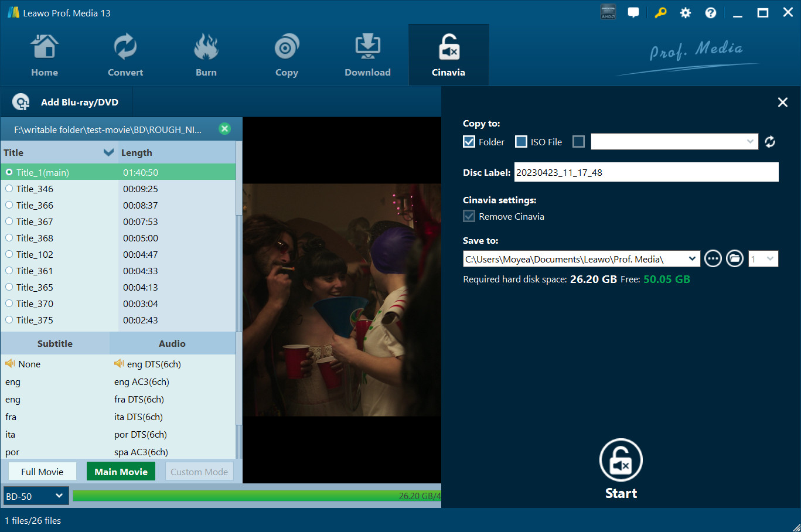Screen dimensions: 801x532
Task: Click the Download module icon
Action: tap(367, 48)
